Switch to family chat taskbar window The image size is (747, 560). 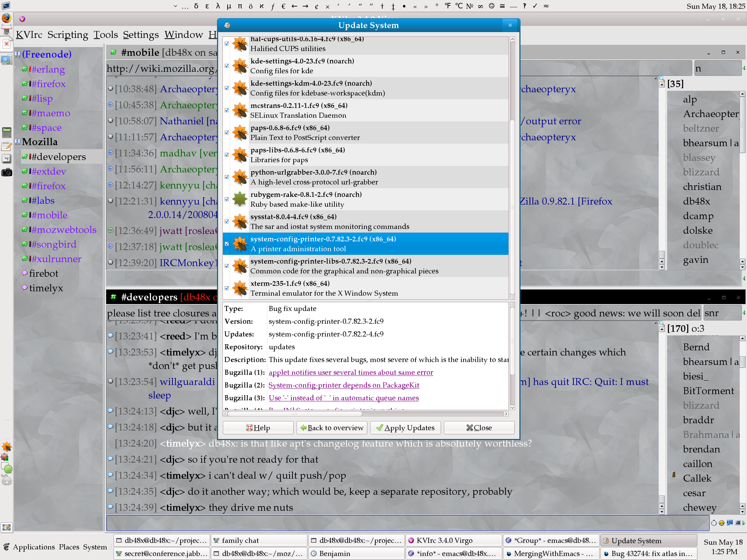click(x=259, y=540)
